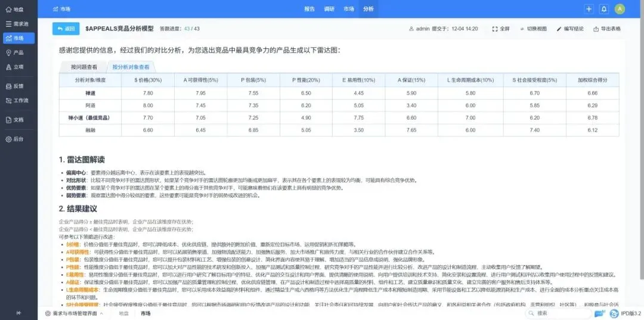The height and width of the screenshot is (320, 644).
Task: Click the $APPEALS竞品分析模型 title
Action: pyautogui.click(x=119, y=29)
